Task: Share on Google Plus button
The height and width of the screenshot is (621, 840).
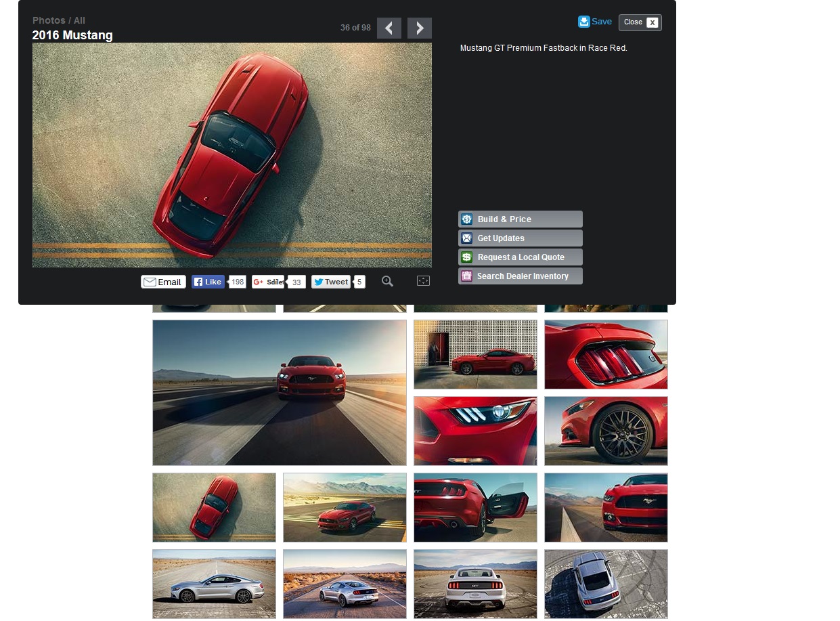Action: click(268, 282)
